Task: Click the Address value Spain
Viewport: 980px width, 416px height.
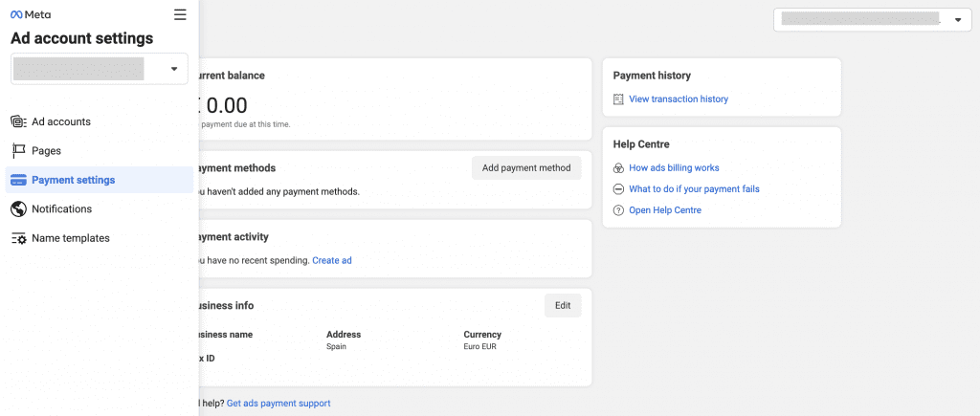Action: (336, 346)
